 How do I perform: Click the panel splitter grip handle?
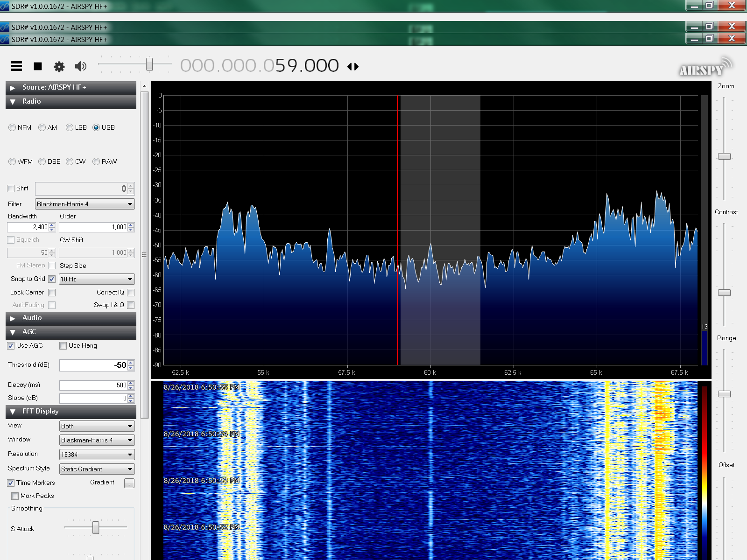pyautogui.click(x=144, y=255)
